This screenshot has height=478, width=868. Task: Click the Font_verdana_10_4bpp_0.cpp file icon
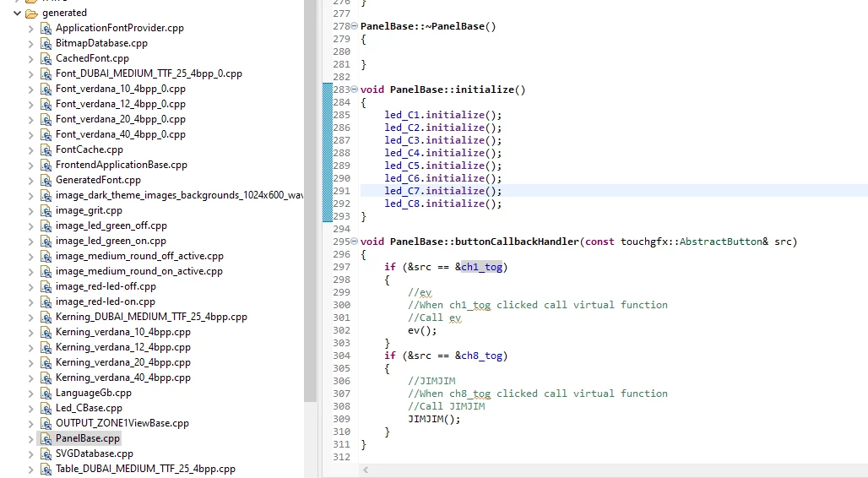coord(46,90)
